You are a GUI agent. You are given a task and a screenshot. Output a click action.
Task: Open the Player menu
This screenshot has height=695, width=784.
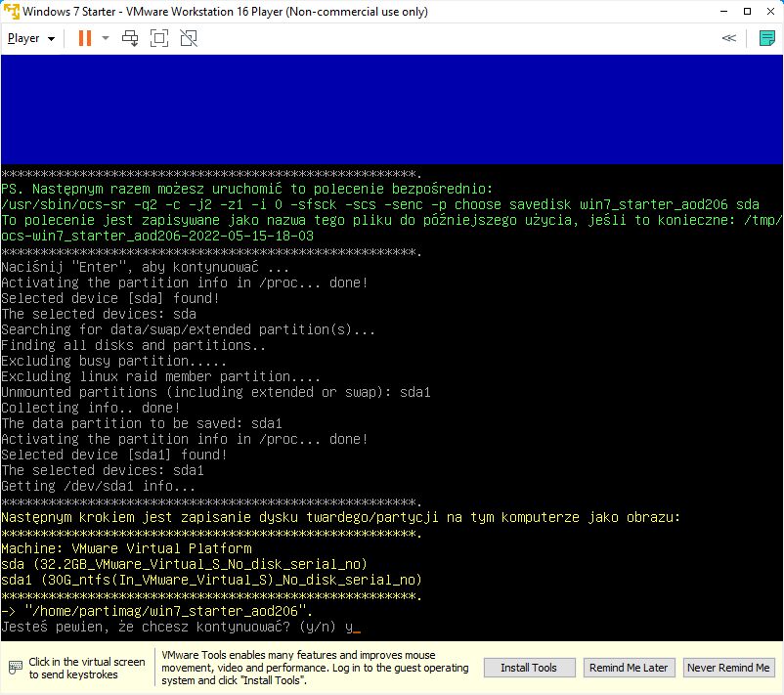click(x=30, y=38)
